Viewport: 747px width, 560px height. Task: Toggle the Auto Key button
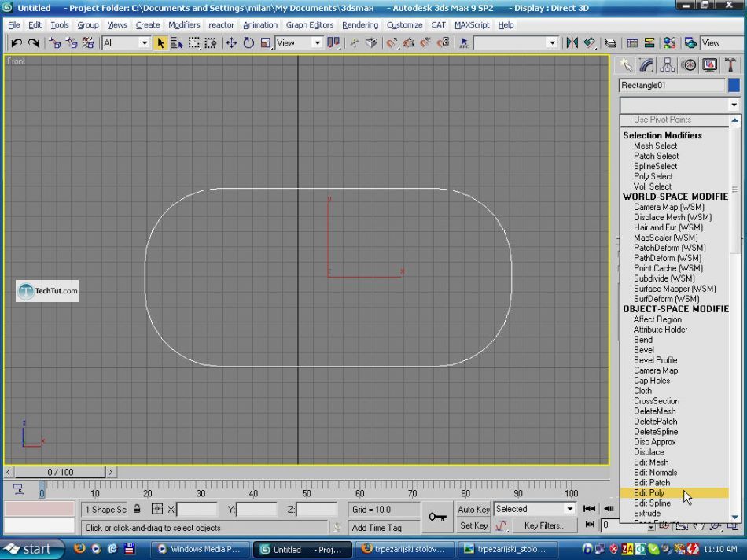tap(473, 509)
